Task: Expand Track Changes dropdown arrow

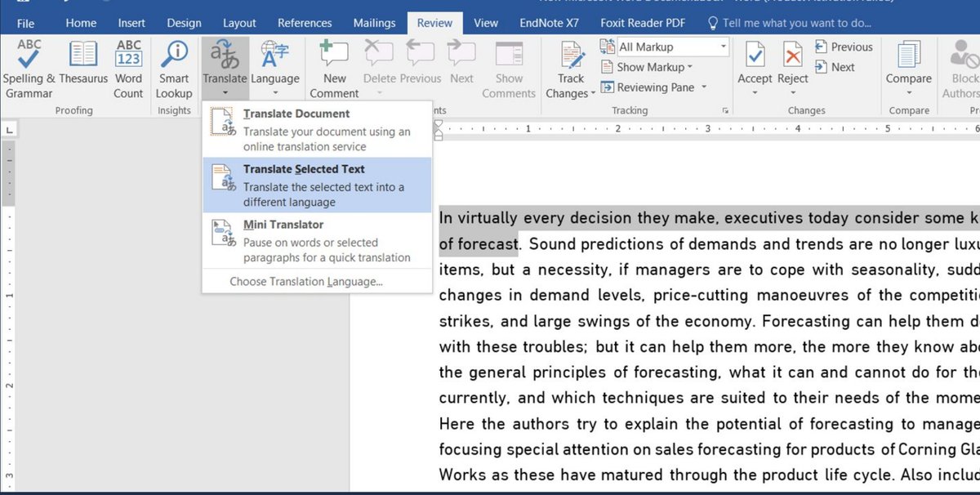Action: tap(594, 94)
